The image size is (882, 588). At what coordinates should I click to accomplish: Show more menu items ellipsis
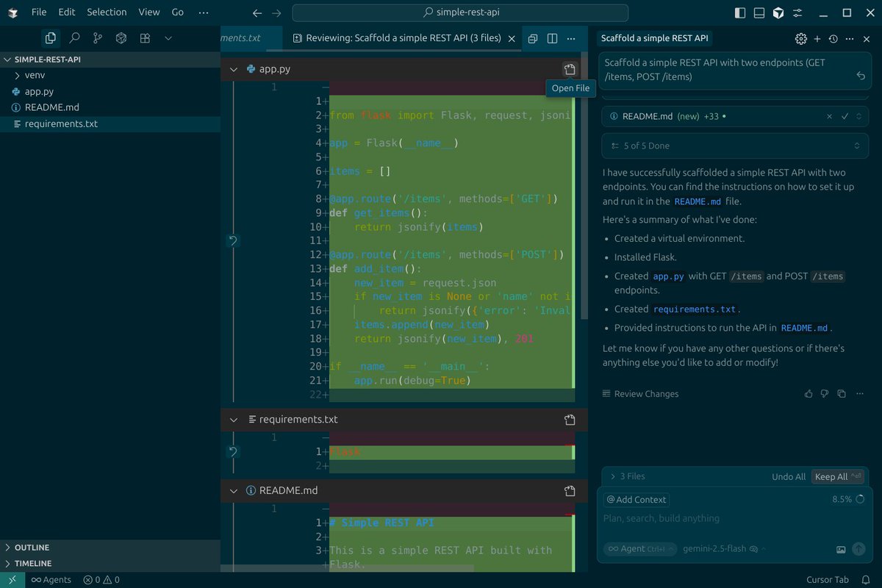pos(204,12)
